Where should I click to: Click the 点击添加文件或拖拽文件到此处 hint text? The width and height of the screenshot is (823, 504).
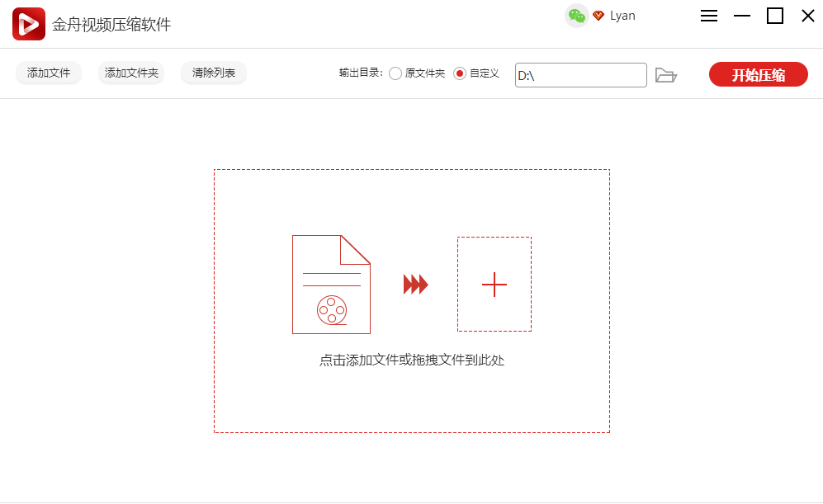coord(412,360)
